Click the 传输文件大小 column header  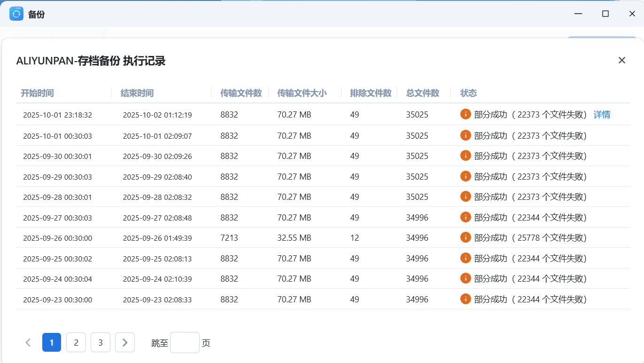[x=302, y=93]
